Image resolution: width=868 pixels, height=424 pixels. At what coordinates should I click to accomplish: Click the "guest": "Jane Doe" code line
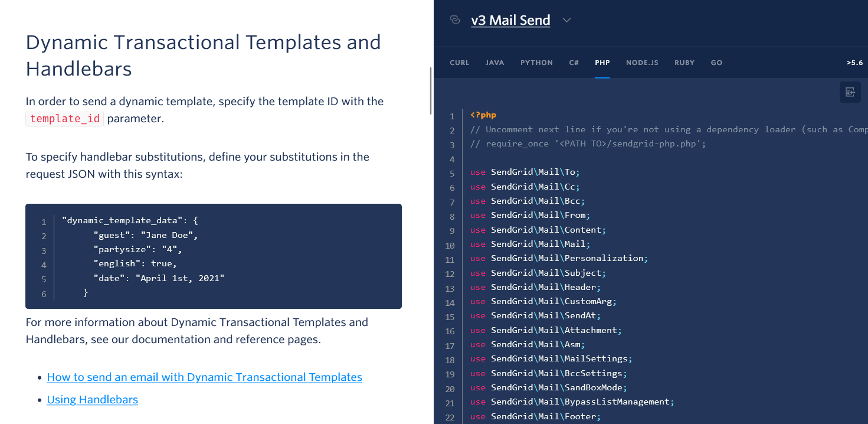pyautogui.click(x=145, y=235)
